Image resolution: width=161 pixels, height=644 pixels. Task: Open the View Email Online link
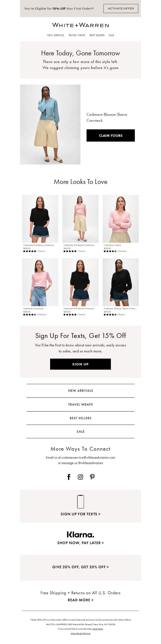pos(80,633)
